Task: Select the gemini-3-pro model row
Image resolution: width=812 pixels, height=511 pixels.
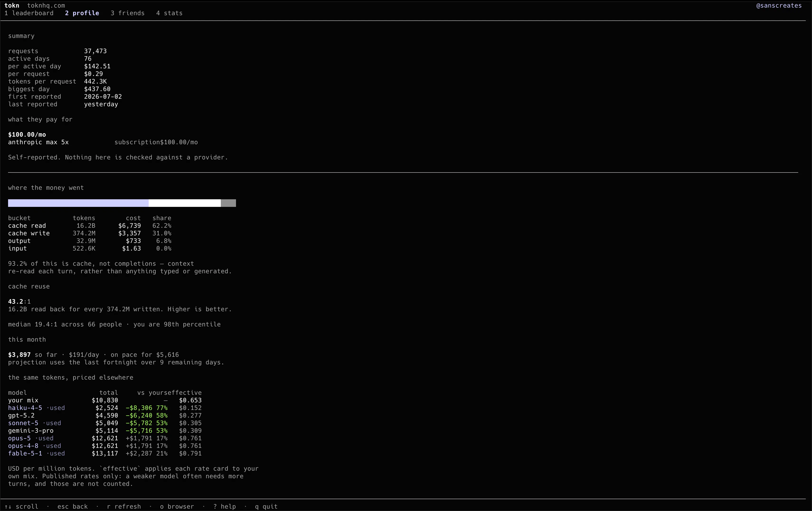Action: [105, 431]
